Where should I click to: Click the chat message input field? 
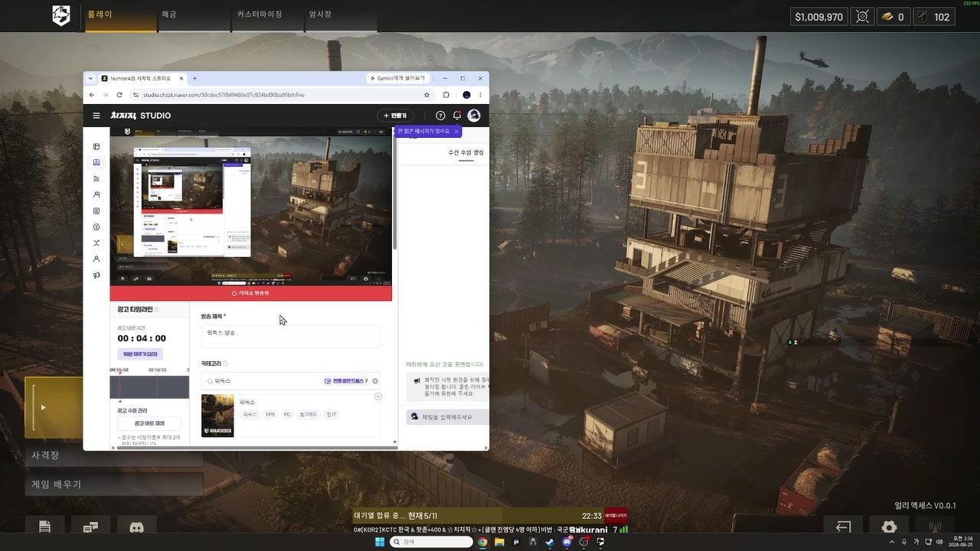[x=447, y=417]
